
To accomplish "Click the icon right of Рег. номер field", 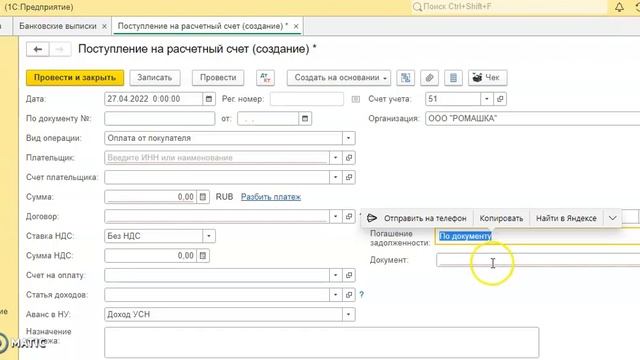I will (356, 99).
